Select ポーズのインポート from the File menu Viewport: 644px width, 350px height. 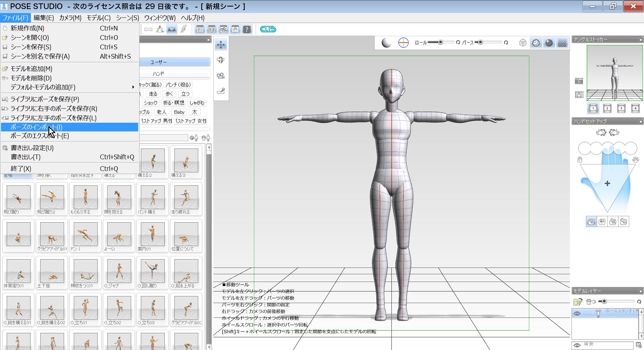(37, 127)
